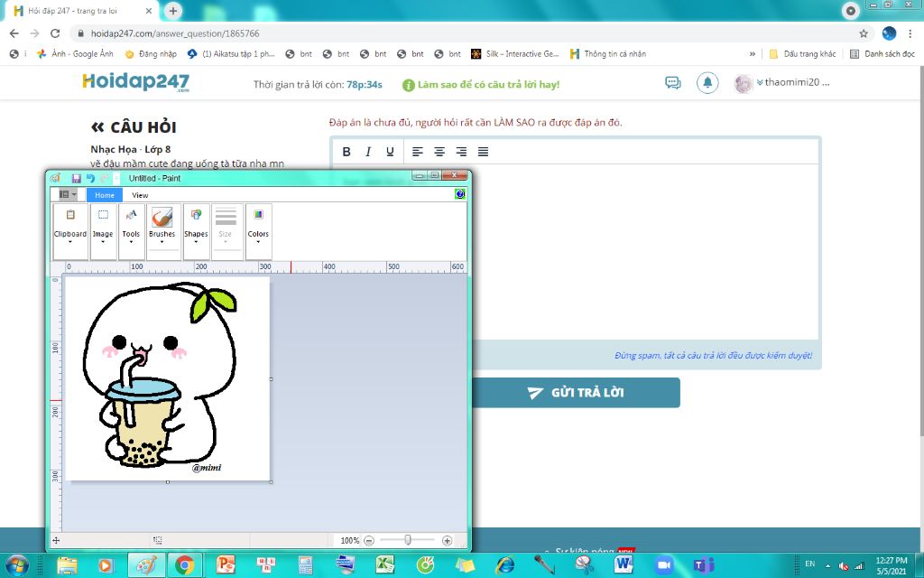Image resolution: width=924 pixels, height=578 pixels.
Task: Click the 100% zoom level text in Paint
Action: click(349, 540)
